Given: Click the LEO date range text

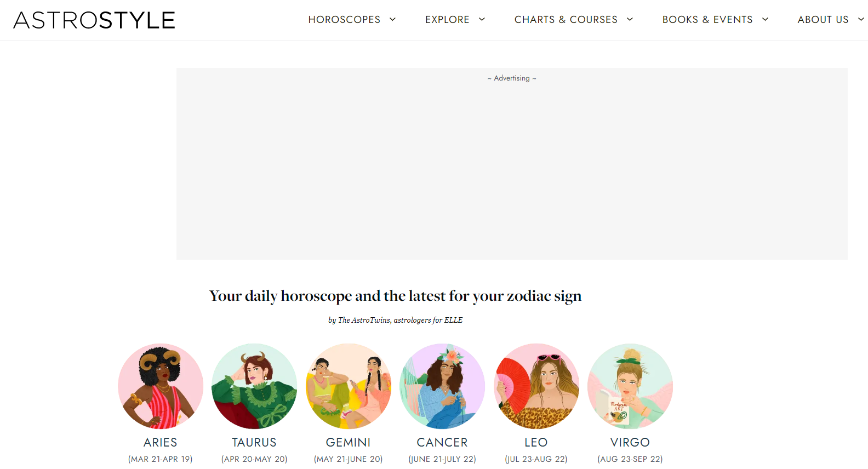Looking at the screenshot, I should [536, 459].
